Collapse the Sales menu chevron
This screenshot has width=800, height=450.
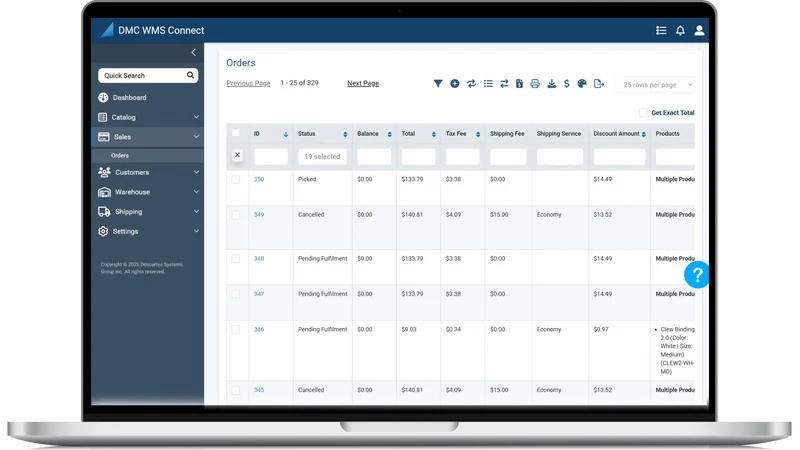tap(196, 137)
